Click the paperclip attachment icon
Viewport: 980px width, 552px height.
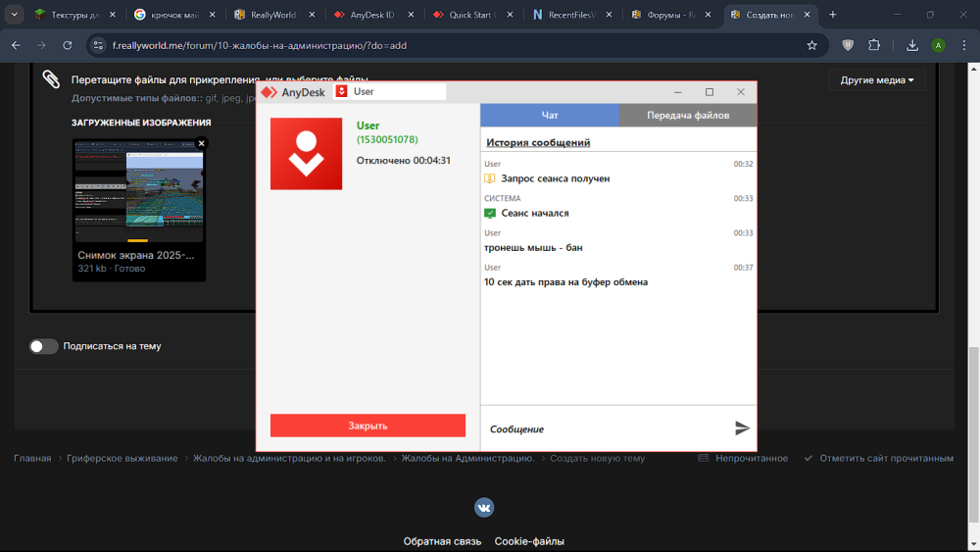pos(51,79)
